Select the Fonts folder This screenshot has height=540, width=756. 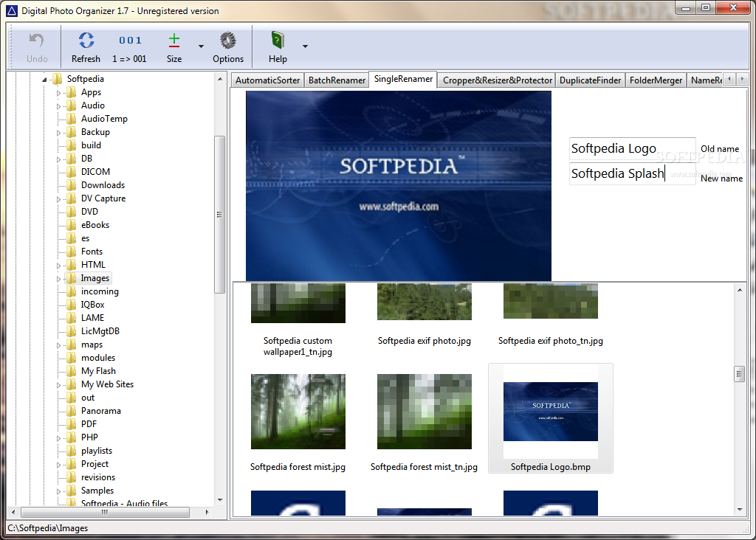click(92, 252)
